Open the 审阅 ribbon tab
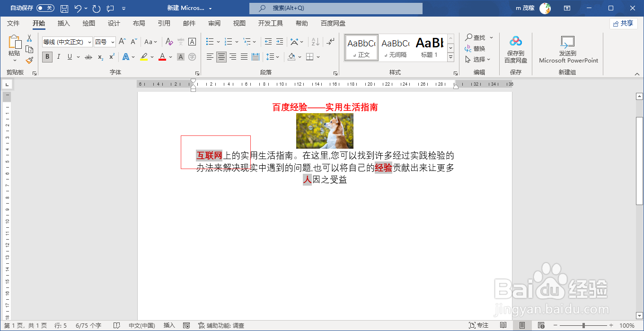This screenshot has width=644, height=331. pyautogui.click(x=213, y=23)
